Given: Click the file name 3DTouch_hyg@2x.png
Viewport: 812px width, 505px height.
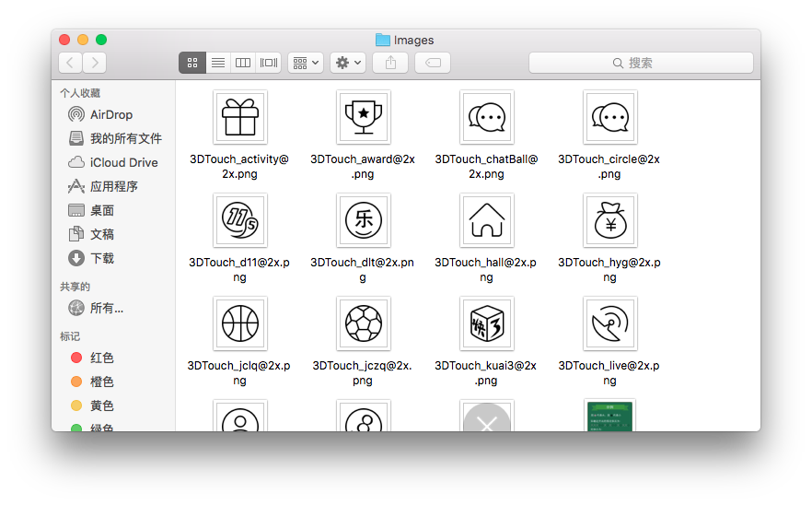Looking at the screenshot, I should coord(609,270).
